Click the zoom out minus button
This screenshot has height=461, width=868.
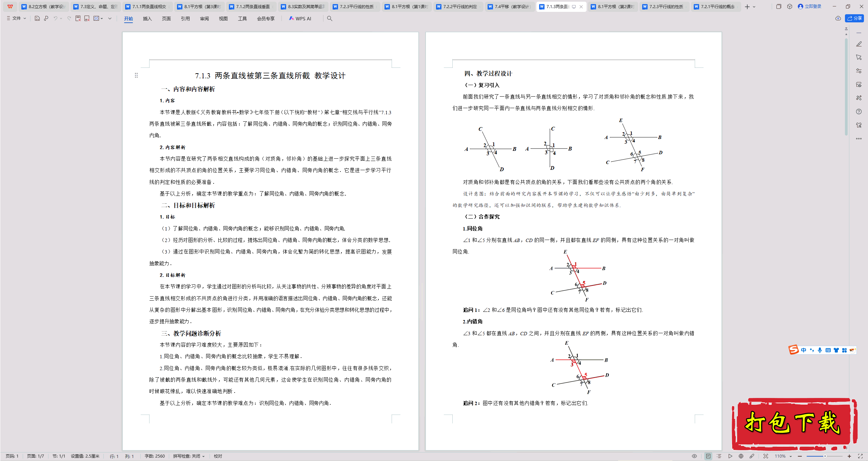(x=800, y=456)
